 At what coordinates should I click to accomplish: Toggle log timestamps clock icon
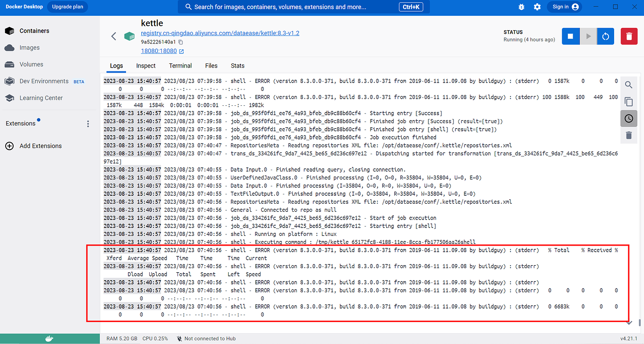(629, 118)
